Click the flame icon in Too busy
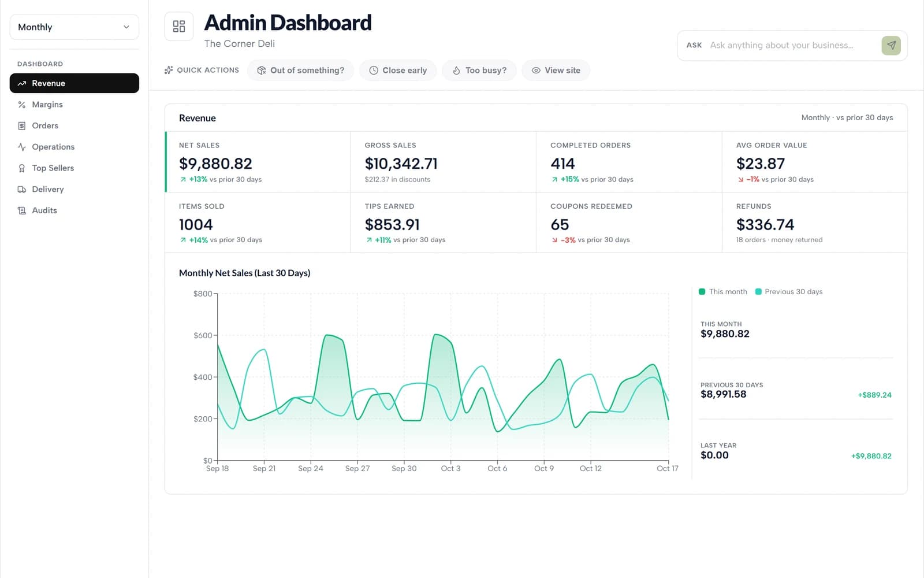This screenshot has width=924, height=578. point(456,70)
